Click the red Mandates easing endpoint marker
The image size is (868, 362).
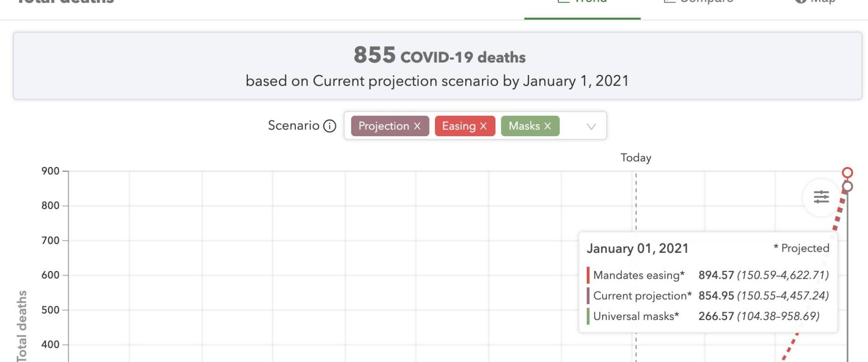pos(847,172)
